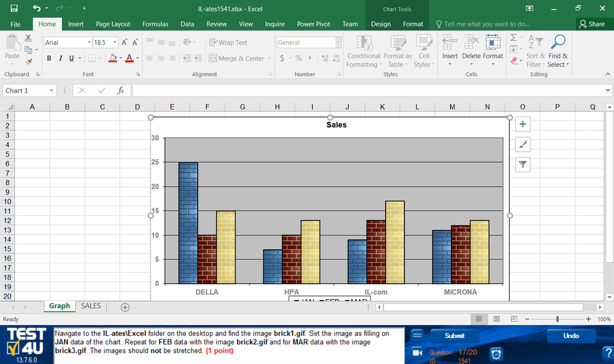The height and width of the screenshot is (364, 614).
Task: Increase indent in Alignment group
Action: tap(198, 58)
